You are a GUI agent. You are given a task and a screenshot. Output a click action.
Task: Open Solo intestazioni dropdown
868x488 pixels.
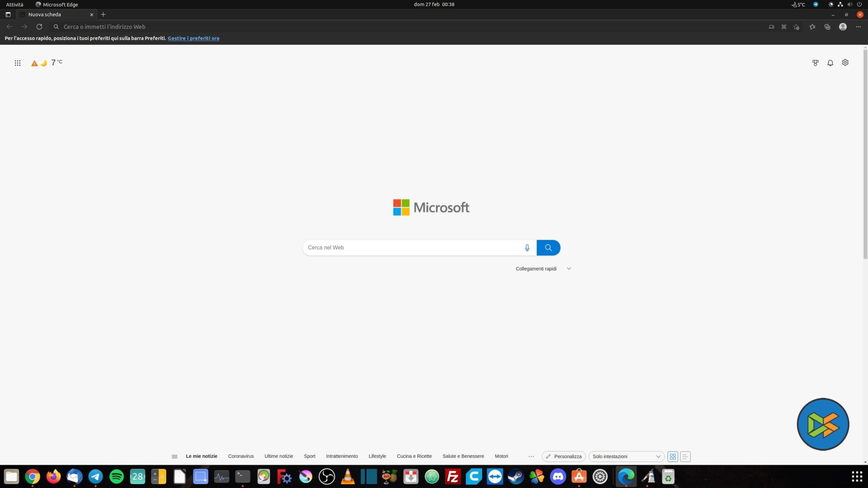coord(626,456)
